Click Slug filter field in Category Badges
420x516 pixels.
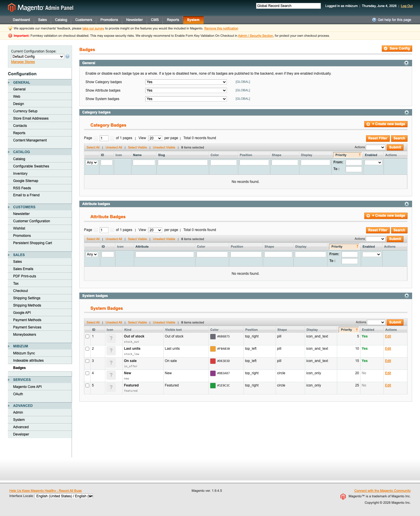[183, 162]
